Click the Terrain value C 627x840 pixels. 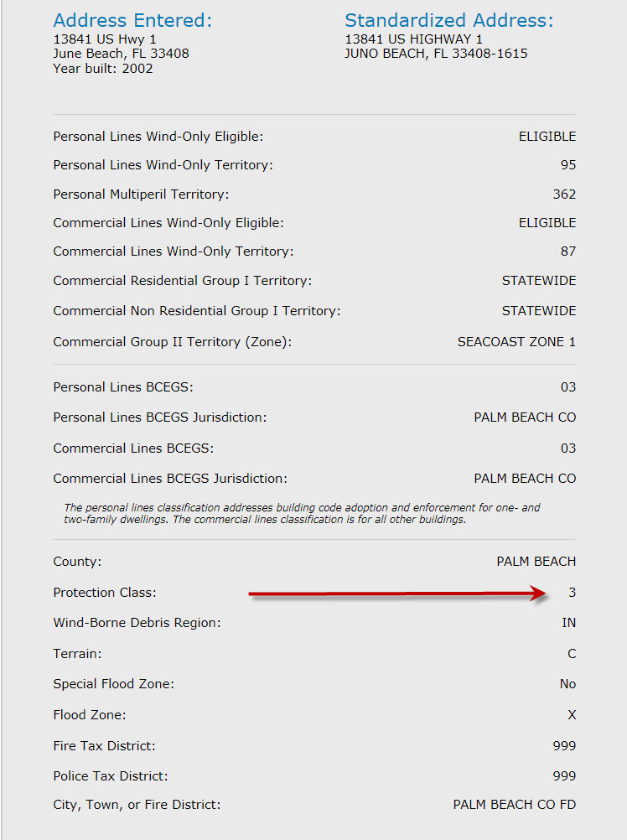(x=572, y=654)
